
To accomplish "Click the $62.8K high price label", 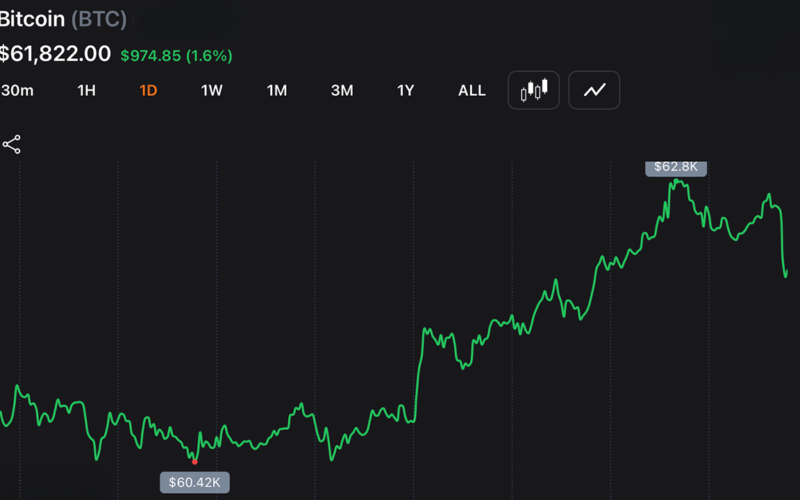I will click(676, 168).
